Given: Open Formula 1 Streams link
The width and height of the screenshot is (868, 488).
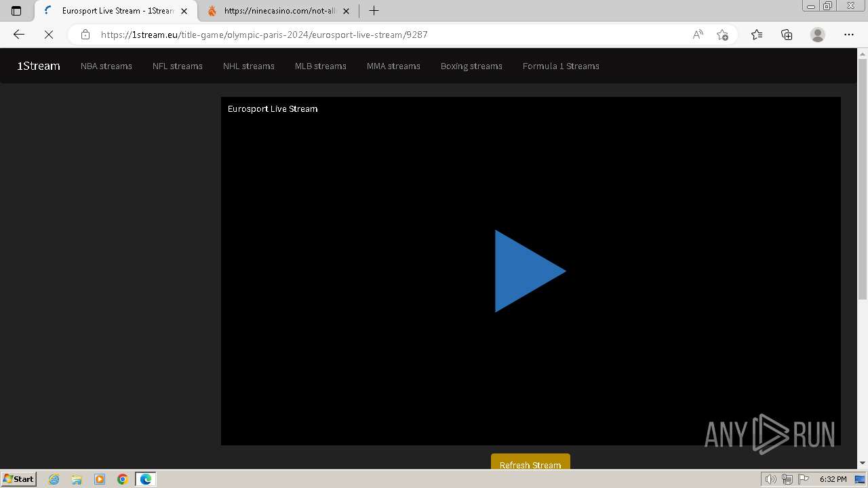Looking at the screenshot, I should click(x=561, y=66).
